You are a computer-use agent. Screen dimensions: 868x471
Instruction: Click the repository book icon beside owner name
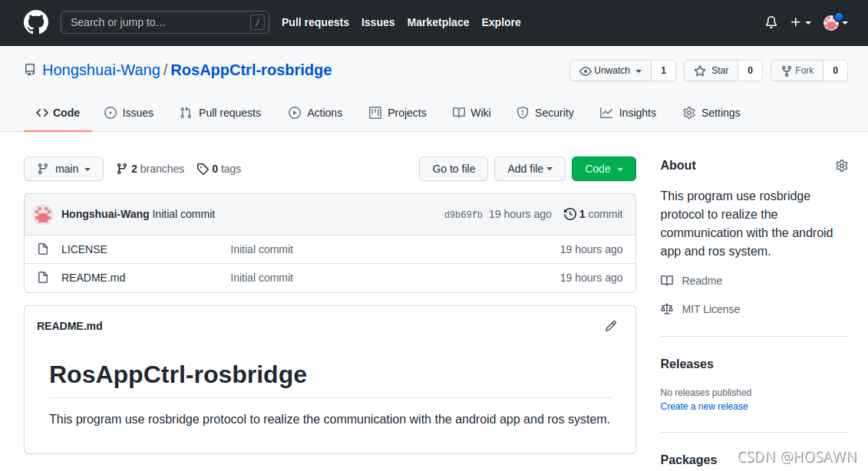click(x=30, y=71)
